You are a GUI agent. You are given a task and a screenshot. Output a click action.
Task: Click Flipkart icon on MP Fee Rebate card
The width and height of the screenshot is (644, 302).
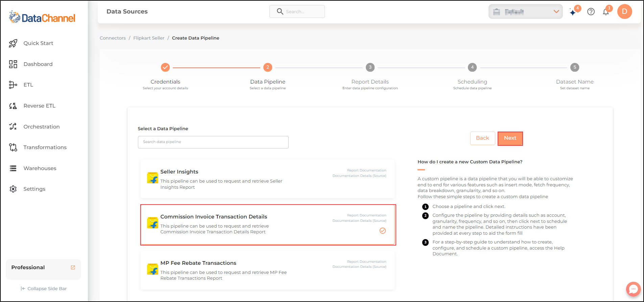pos(153,269)
